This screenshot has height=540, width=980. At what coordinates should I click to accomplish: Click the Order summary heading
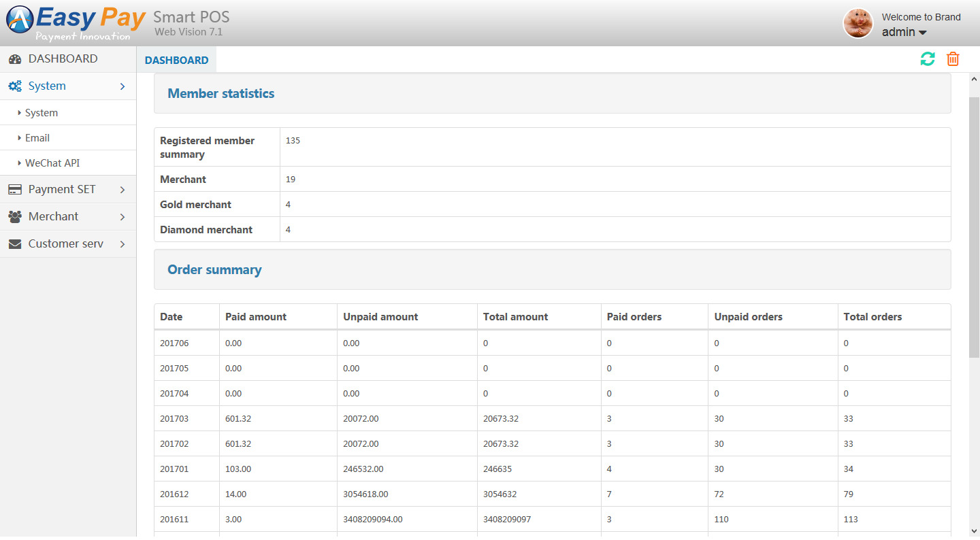coord(214,270)
